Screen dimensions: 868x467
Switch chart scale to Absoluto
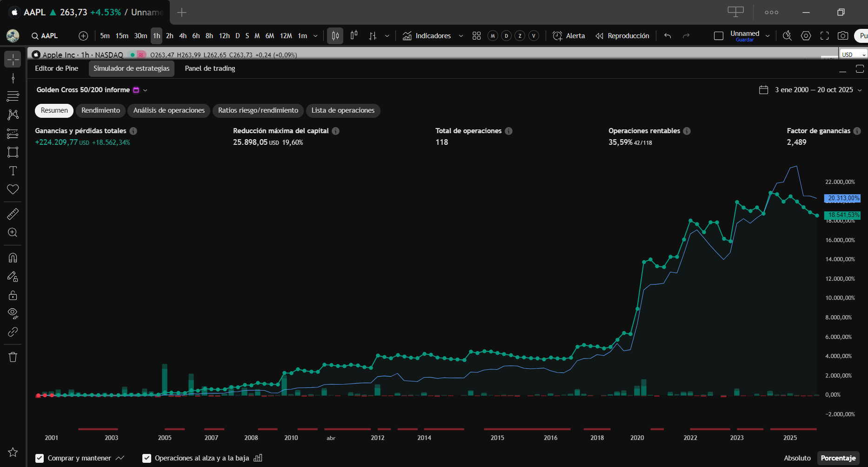[797, 458]
